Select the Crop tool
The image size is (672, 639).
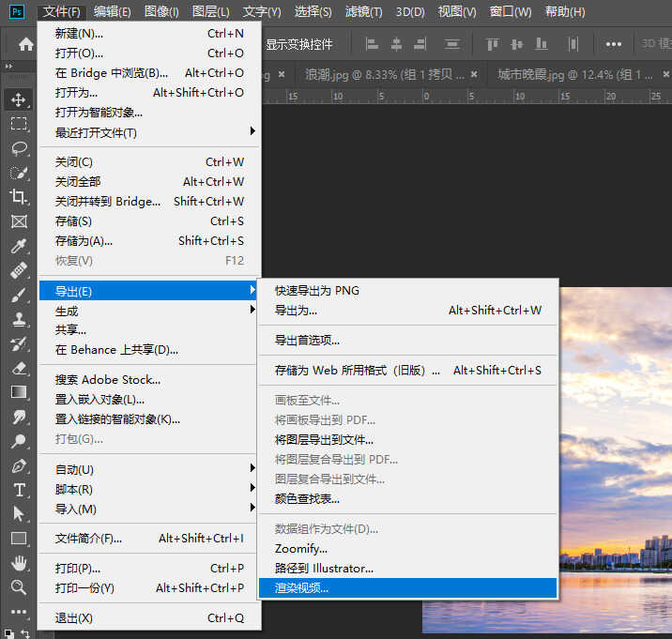tap(18, 197)
